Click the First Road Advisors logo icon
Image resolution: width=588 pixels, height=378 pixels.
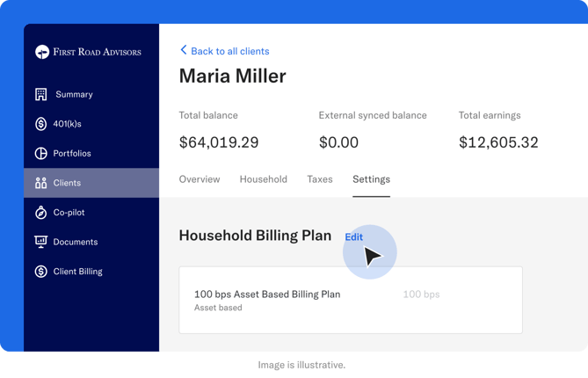coord(42,52)
